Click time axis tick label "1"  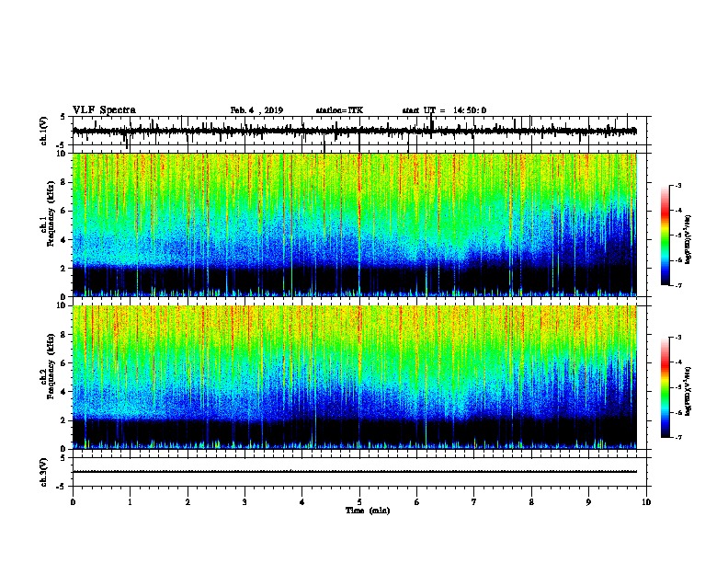[x=130, y=502]
